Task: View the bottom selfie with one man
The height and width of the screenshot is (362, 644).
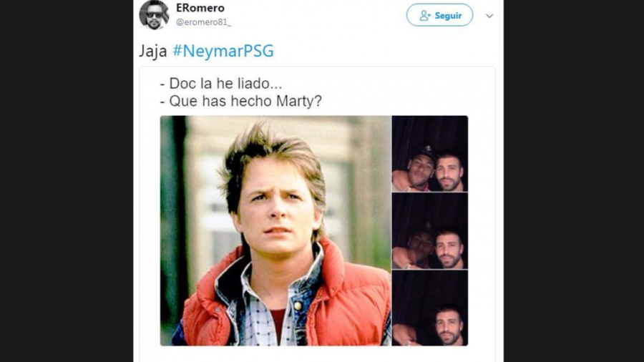Action: click(x=429, y=308)
